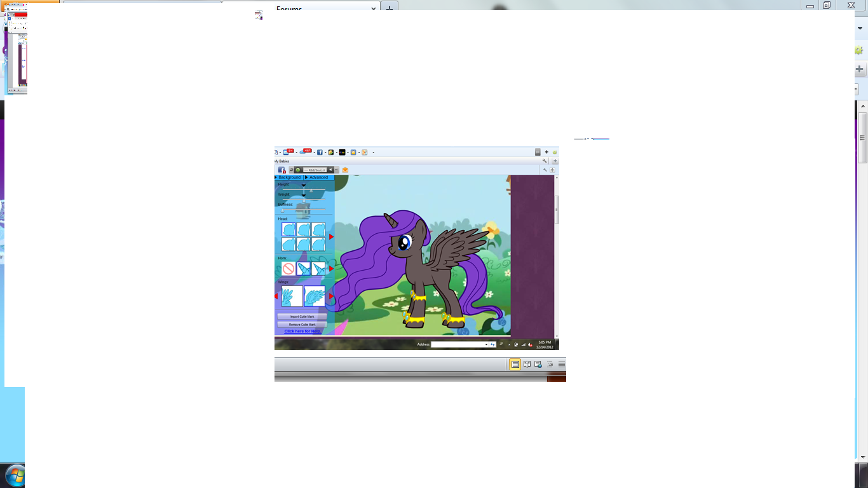This screenshot has width=868, height=488.
Task: Select the folded wing style thumbnail
Action: 292,296
